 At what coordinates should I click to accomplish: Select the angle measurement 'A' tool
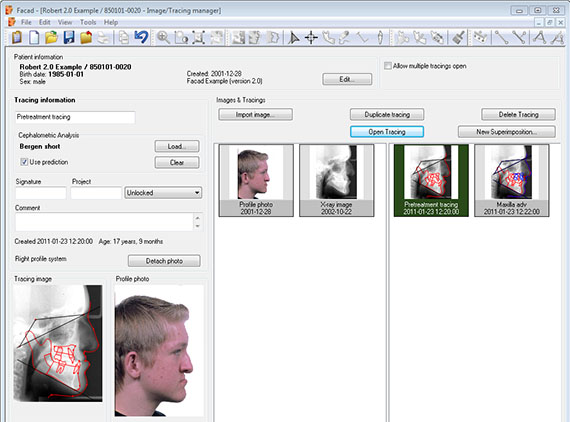tap(539, 37)
